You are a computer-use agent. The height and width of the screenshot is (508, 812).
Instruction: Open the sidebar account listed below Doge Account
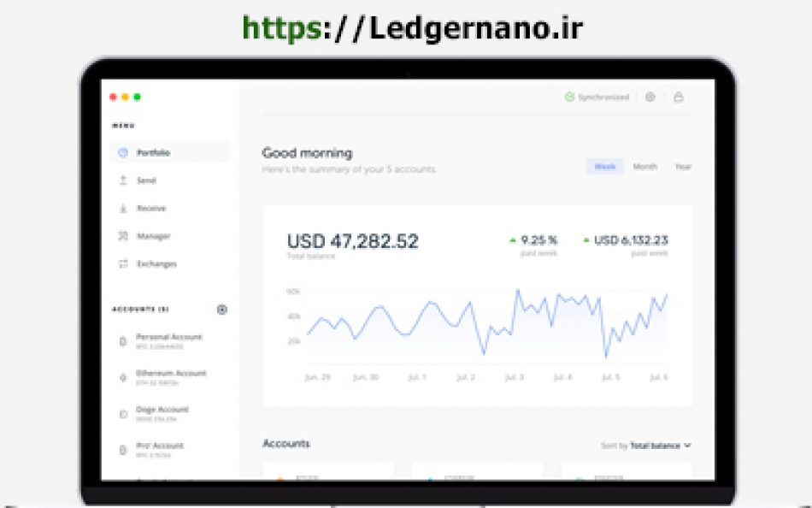pyautogui.click(x=151, y=450)
